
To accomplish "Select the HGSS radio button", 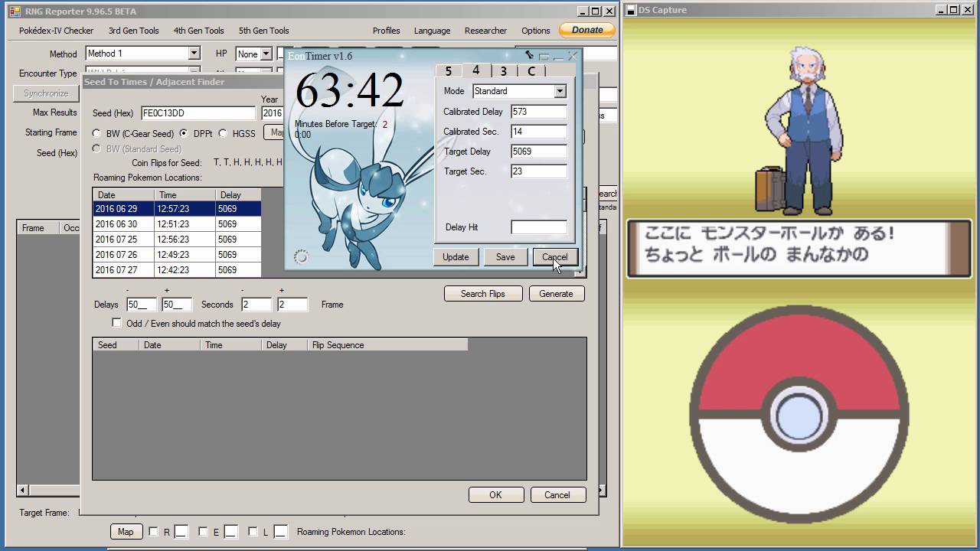I will click(223, 133).
